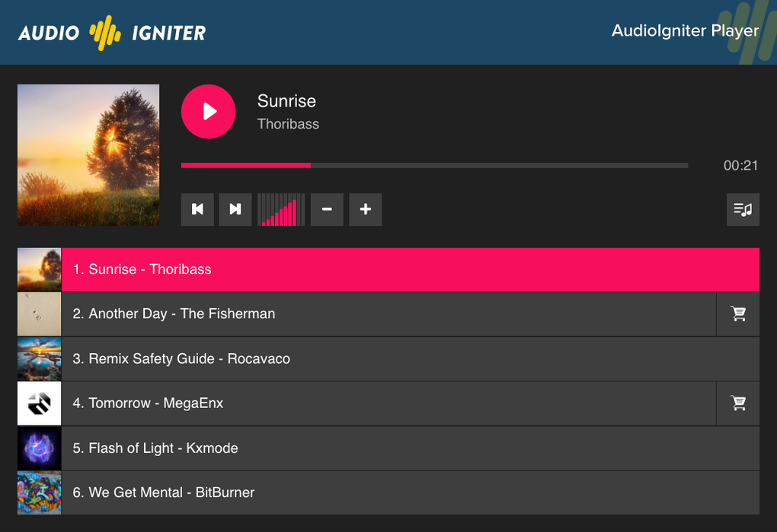The image size is (777, 532).
Task: Skip to the next track
Action: click(x=235, y=209)
